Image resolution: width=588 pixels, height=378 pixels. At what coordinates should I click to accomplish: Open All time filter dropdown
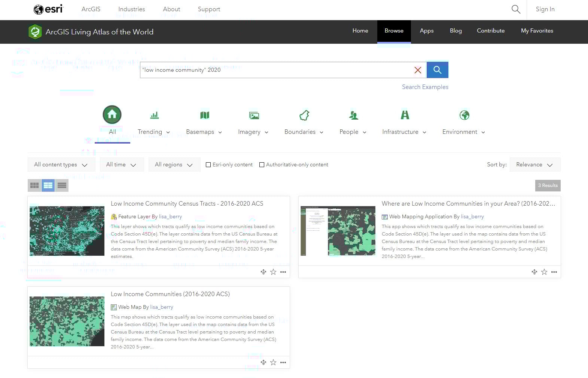(x=121, y=165)
